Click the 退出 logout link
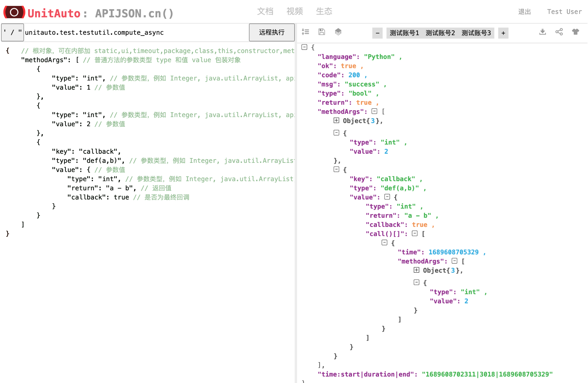Viewport: 588px width, 383px height. 524,12
